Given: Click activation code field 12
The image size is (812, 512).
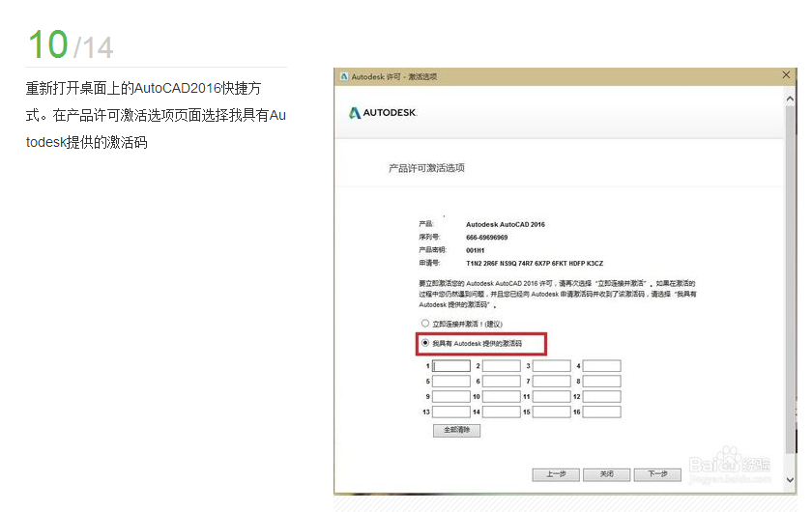Looking at the screenshot, I should 601,397.
